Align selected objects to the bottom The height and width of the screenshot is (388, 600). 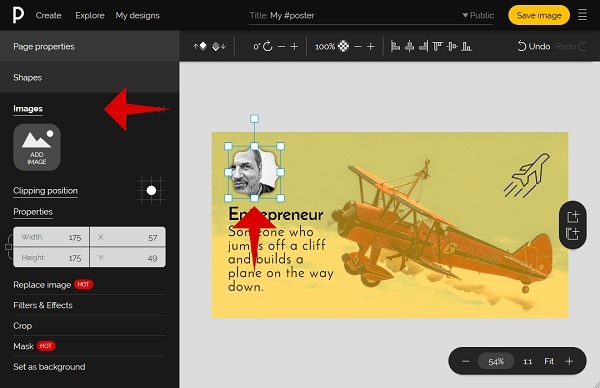point(466,46)
